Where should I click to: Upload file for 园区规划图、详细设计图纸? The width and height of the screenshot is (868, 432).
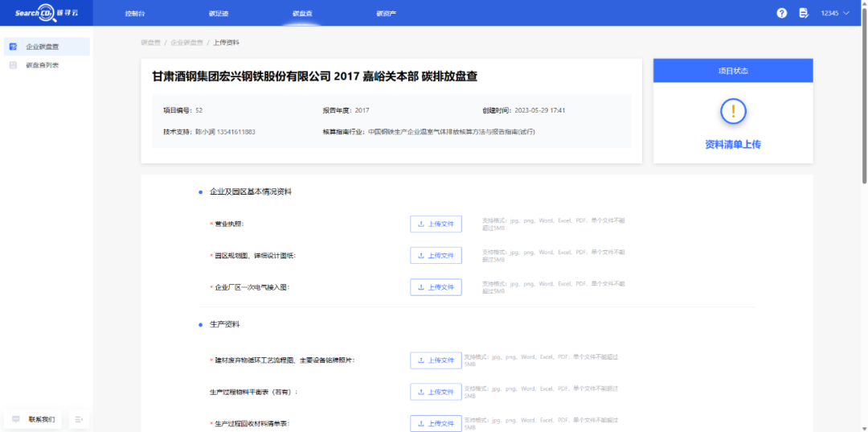(436, 255)
